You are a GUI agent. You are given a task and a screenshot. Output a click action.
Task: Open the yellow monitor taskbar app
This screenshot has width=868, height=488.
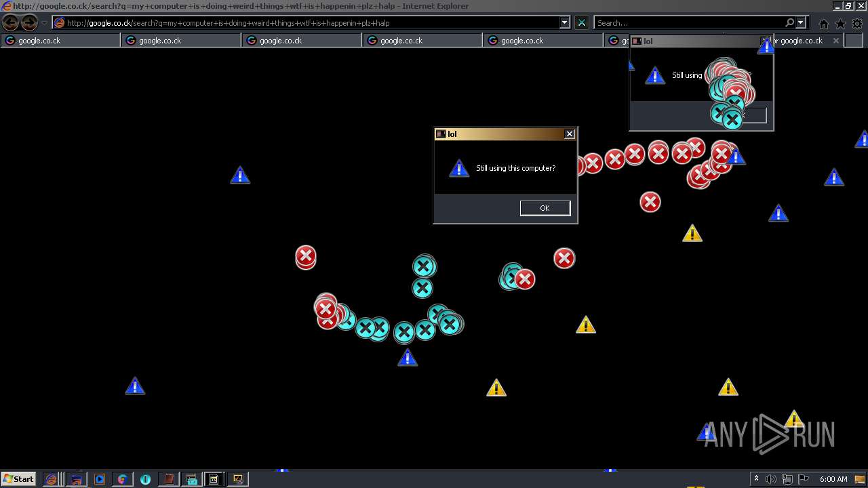click(238, 479)
